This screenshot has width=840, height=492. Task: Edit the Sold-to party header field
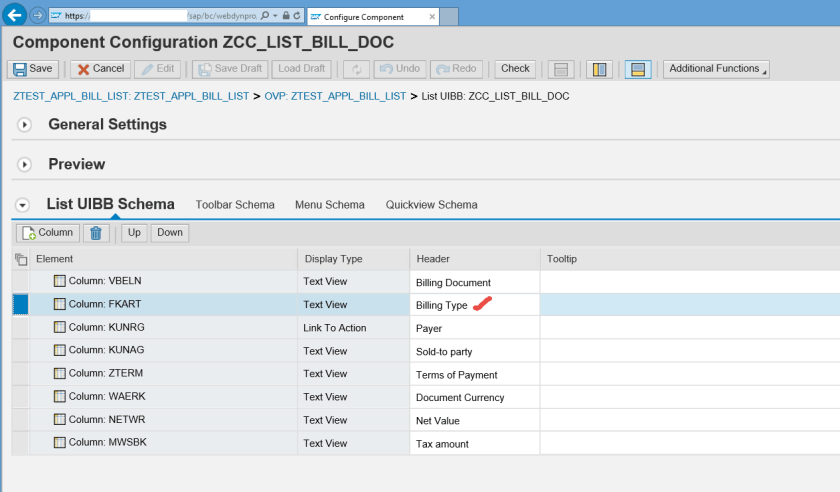[x=475, y=352]
